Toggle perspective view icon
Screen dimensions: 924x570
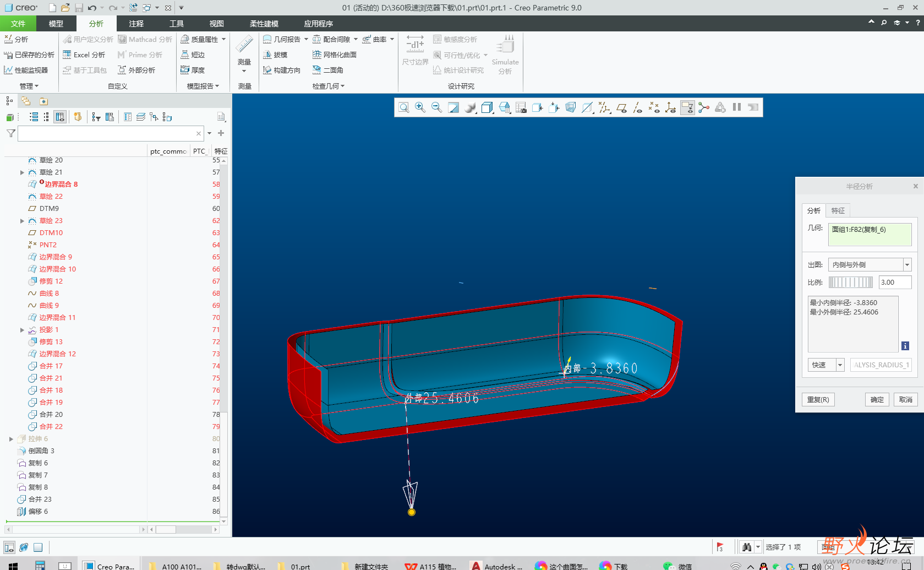pyautogui.click(x=571, y=108)
